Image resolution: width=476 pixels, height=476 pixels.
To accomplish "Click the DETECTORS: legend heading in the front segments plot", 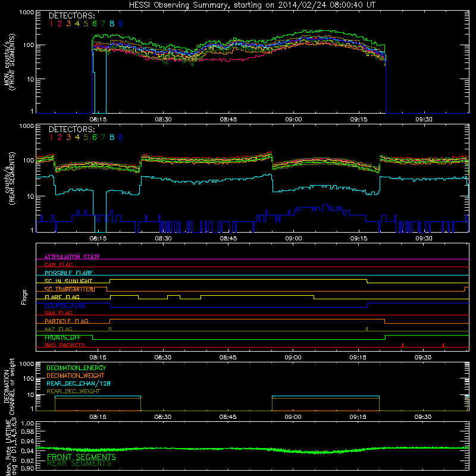I will (72, 16).
